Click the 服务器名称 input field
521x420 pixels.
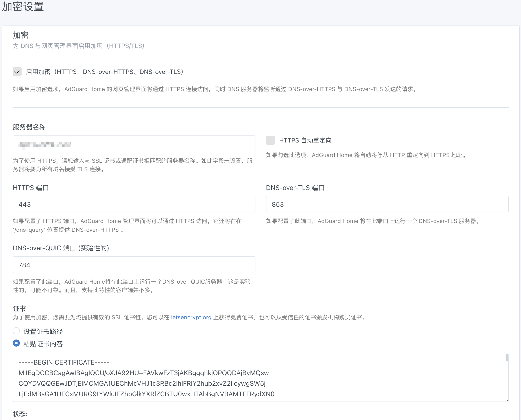[134, 144]
